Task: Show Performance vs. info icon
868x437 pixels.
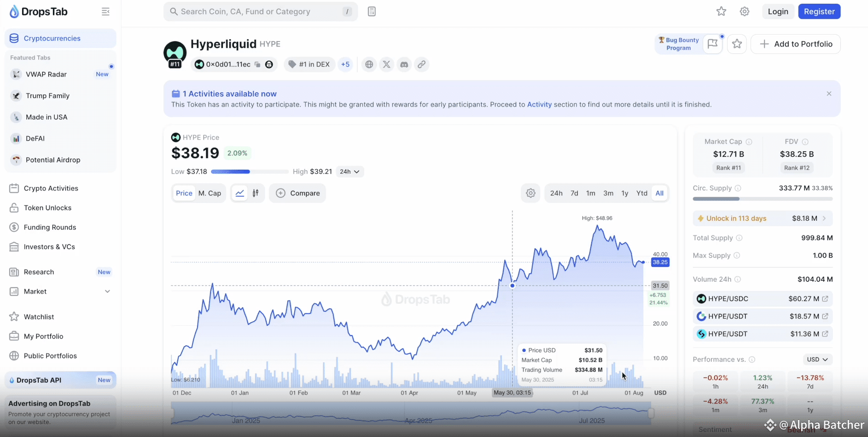Action: pos(752,360)
